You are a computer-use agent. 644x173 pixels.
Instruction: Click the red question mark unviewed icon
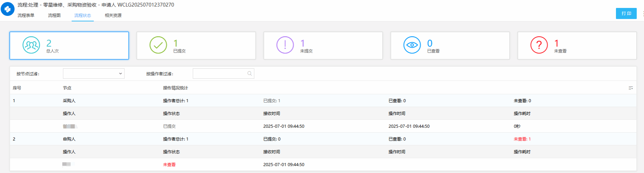click(539, 45)
